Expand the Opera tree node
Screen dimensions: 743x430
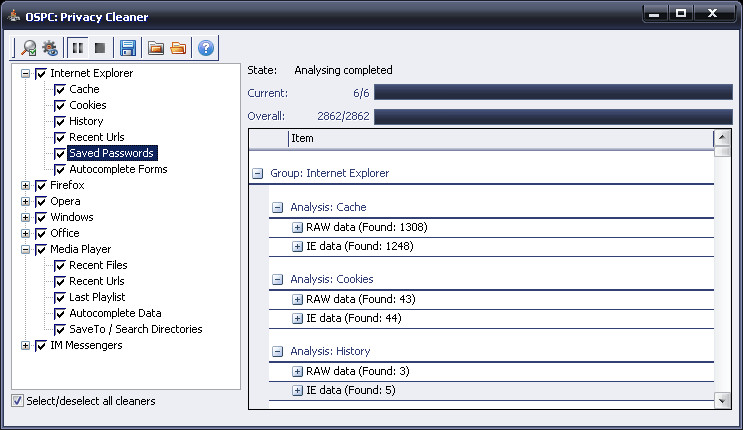[26, 201]
